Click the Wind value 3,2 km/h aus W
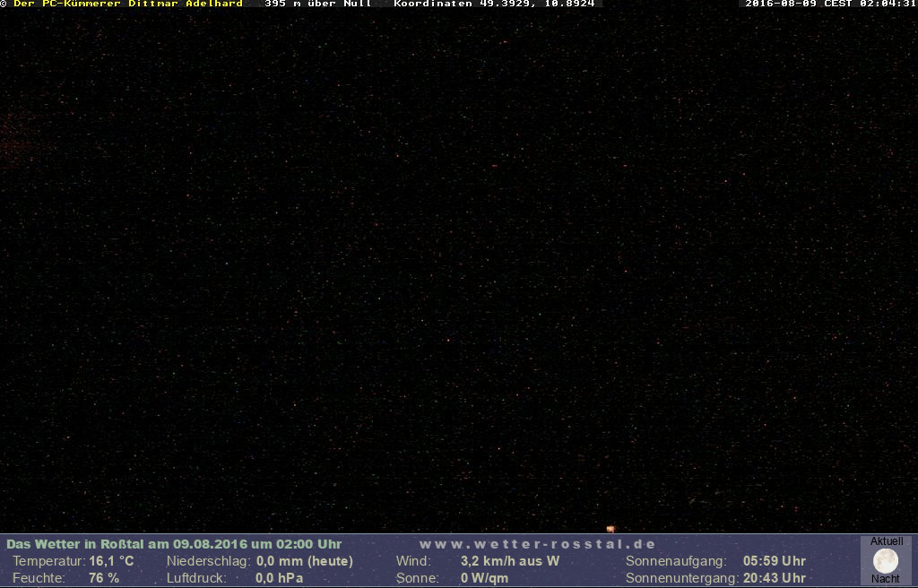The image size is (918, 588). 509,561
